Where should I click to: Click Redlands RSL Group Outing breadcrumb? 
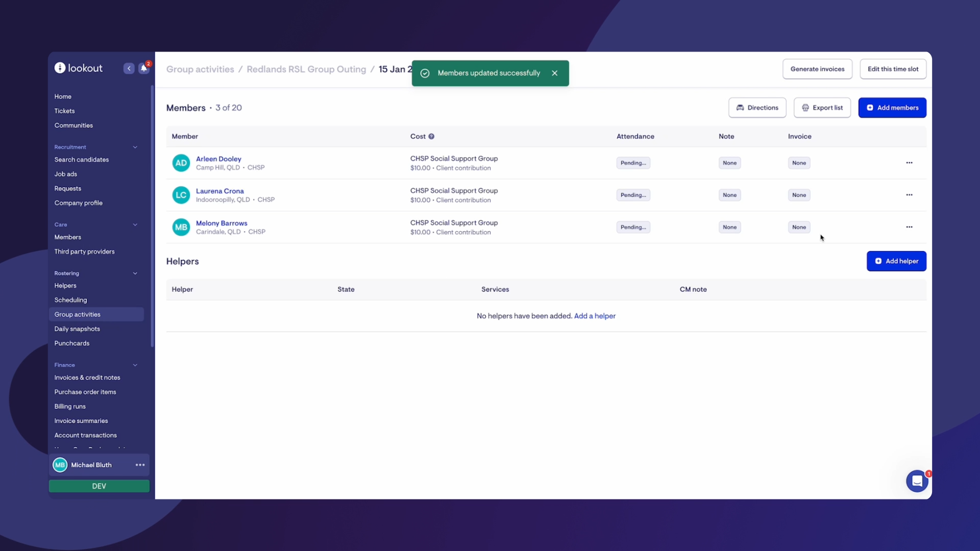coord(306,69)
